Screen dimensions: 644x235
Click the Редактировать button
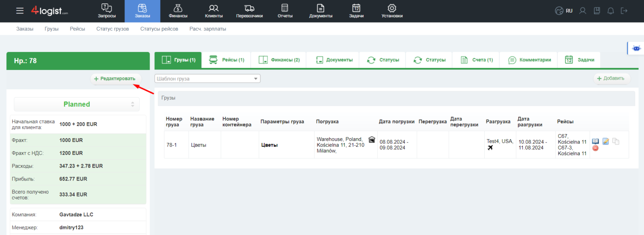click(x=116, y=79)
